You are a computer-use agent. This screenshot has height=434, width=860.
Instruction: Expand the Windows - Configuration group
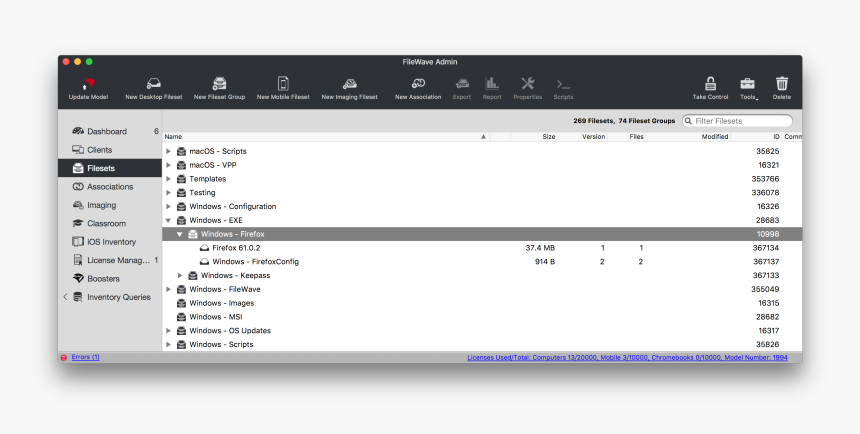tap(168, 206)
